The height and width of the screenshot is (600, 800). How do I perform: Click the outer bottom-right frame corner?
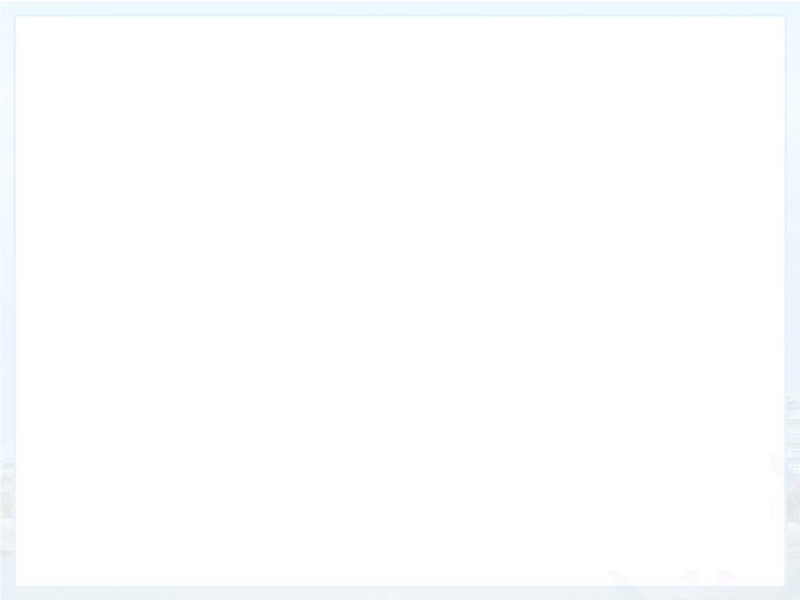click(796, 596)
